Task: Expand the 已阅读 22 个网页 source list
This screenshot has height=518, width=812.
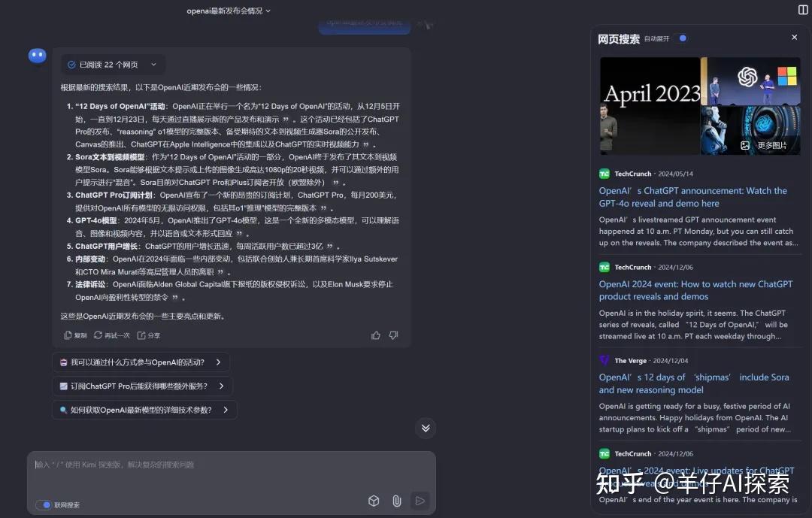Action: [x=113, y=64]
